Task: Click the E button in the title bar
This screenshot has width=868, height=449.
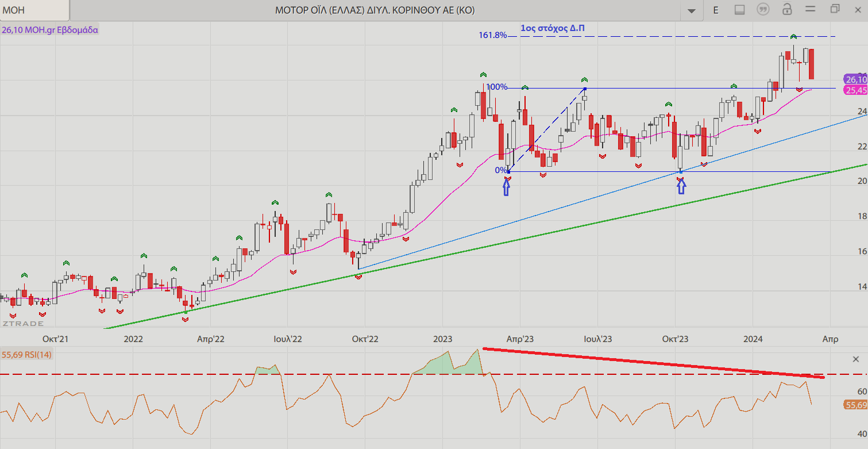Action: coord(716,10)
